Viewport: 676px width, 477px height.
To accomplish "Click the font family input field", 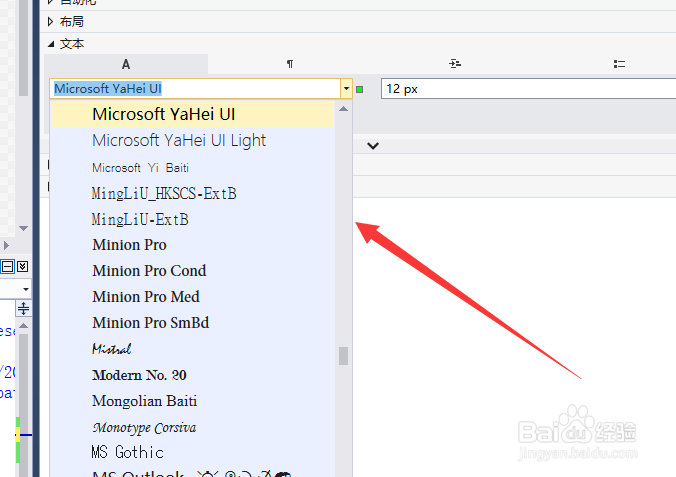I will (195, 89).
